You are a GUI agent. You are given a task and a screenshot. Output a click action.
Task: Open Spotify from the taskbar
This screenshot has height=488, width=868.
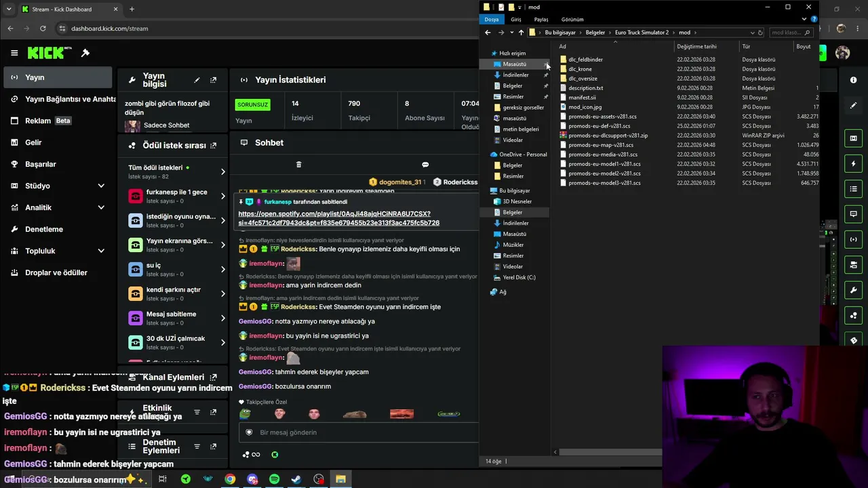point(274,479)
